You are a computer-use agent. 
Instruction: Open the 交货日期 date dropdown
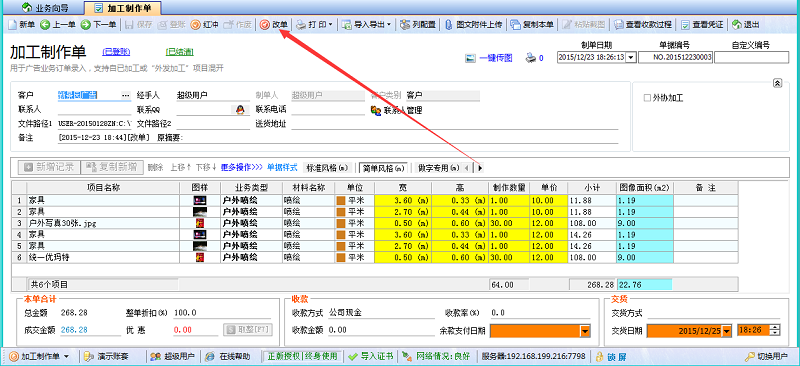point(728,331)
